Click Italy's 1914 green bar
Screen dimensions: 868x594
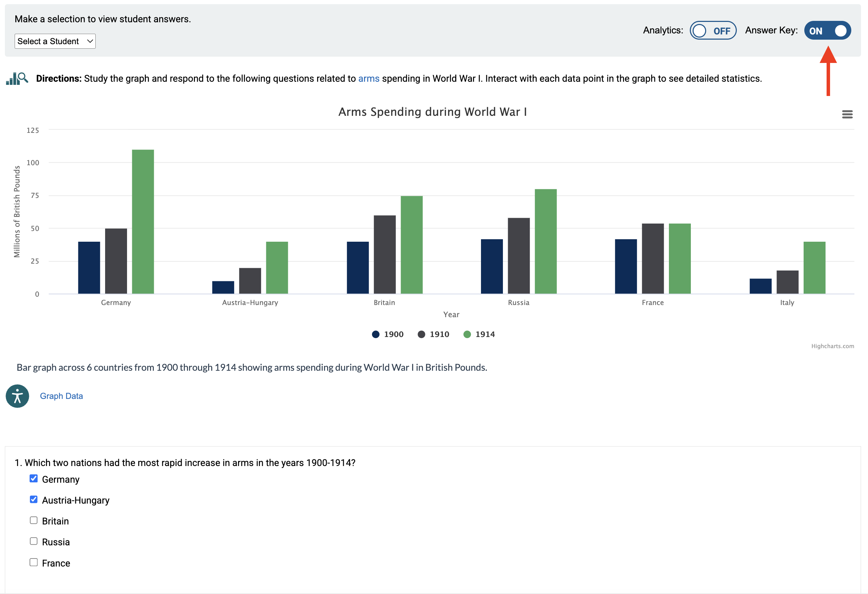pyautogui.click(x=814, y=268)
